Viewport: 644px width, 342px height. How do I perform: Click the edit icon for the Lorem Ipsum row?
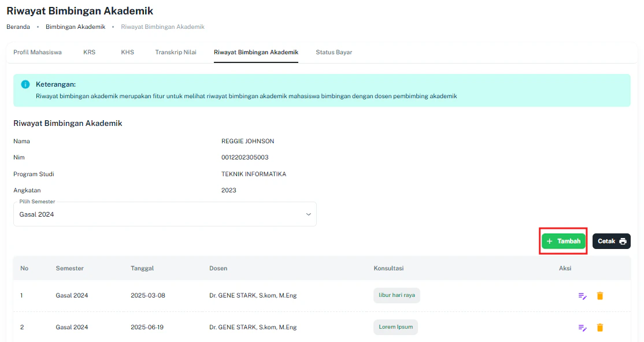582,328
